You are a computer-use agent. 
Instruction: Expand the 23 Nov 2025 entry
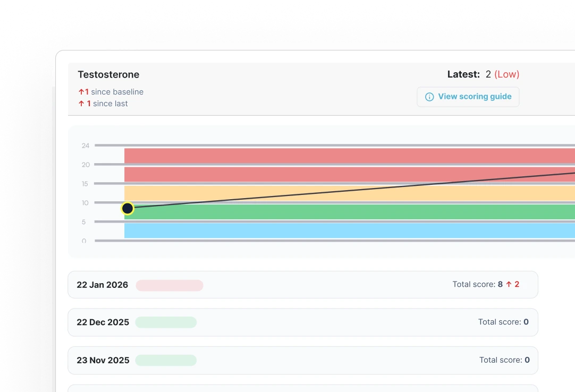point(302,360)
